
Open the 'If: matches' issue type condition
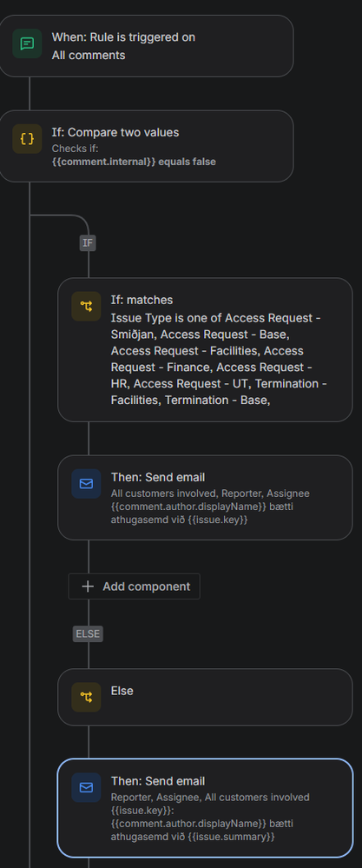pos(205,350)
